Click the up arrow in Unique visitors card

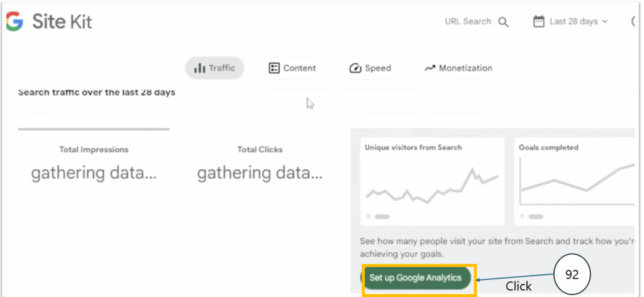[x=368, y=216]
